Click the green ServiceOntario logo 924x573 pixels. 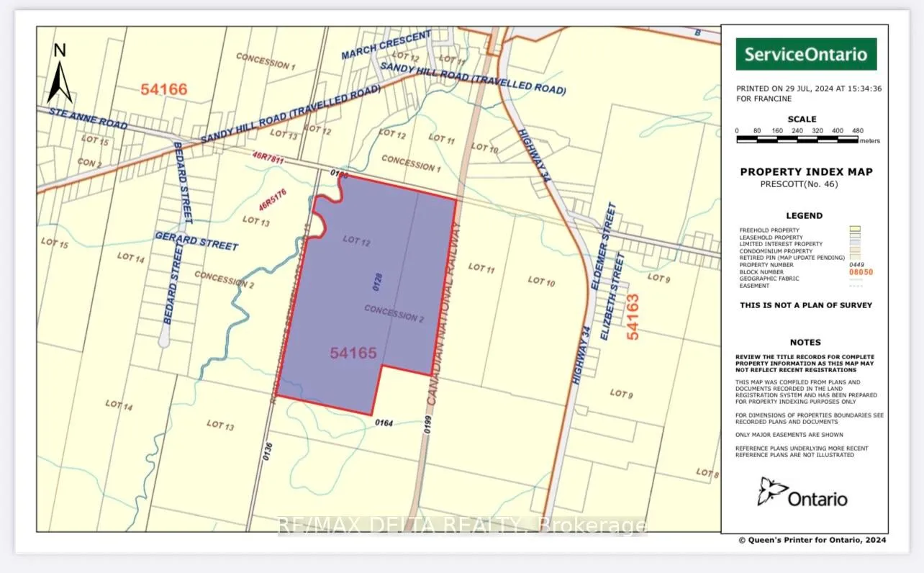click(x=806, y=54)
